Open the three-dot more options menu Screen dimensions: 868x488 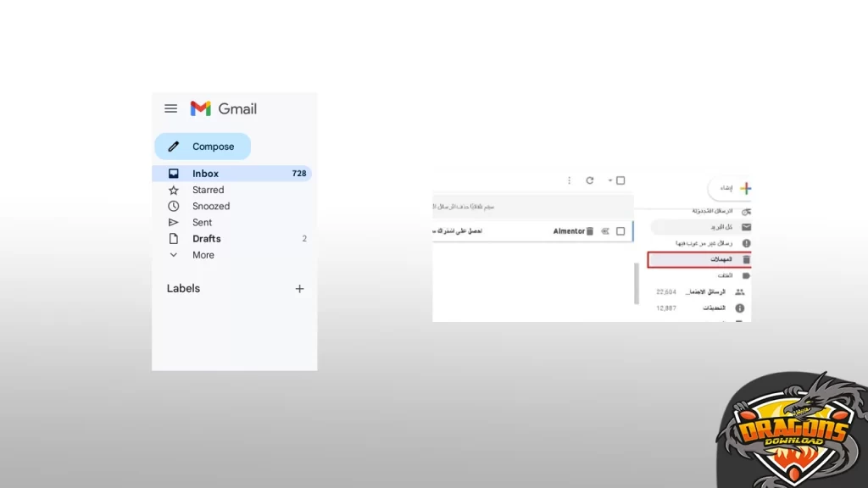tap(569, 180)
